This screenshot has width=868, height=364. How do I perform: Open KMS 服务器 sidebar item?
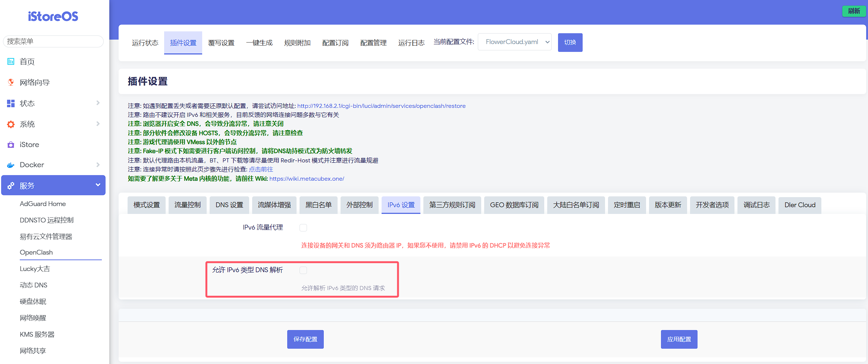click(x=37, y=335)
